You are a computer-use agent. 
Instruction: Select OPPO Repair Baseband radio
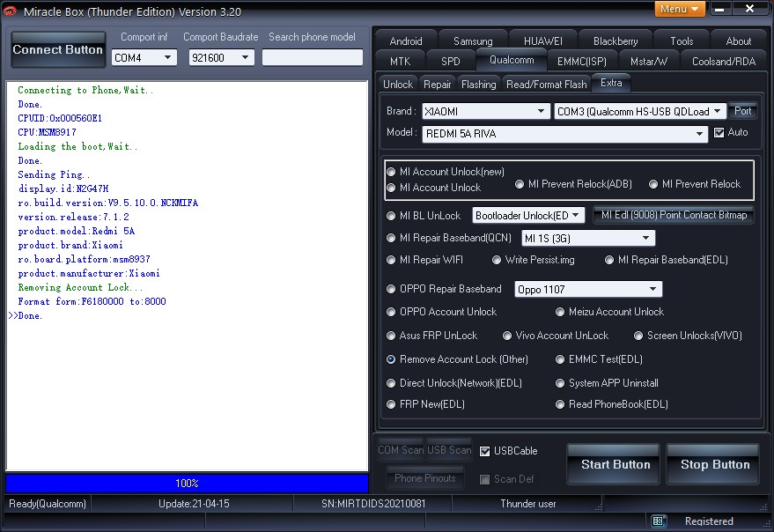point(391,289)
